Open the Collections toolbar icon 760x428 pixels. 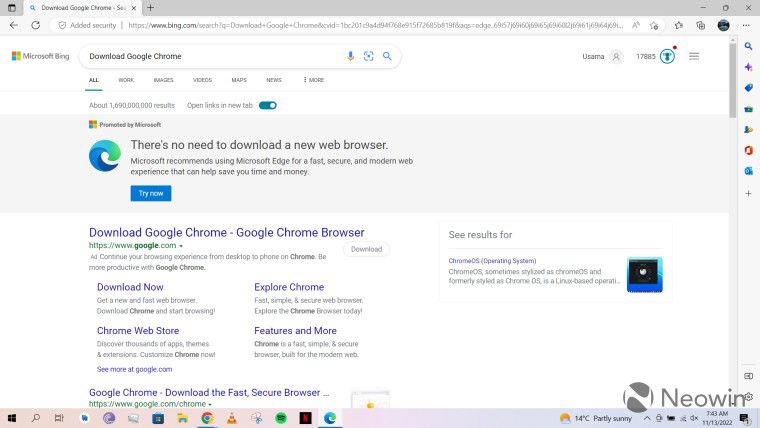tap(700, 25)
